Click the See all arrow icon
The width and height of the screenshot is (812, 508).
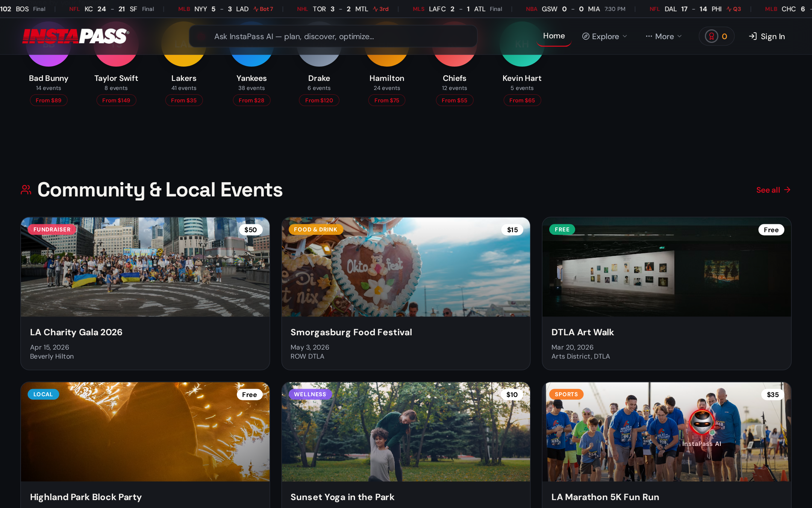[x=787, y=190]
